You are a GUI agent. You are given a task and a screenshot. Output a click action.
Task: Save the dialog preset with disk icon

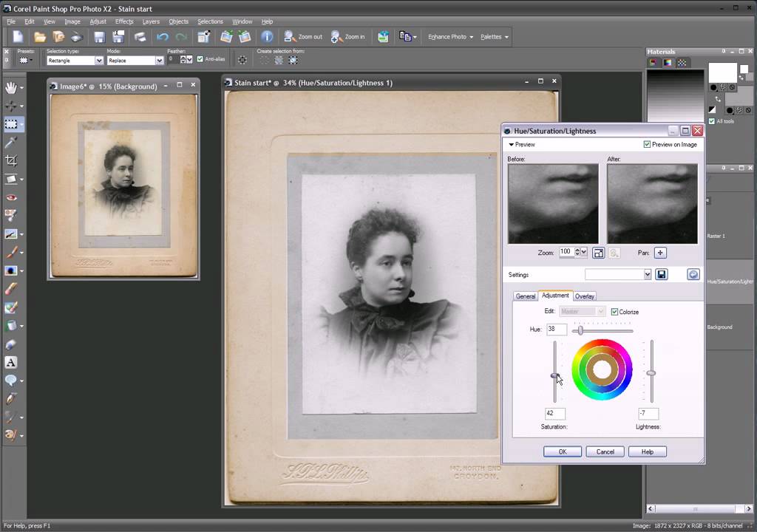(x=662, y=275)
